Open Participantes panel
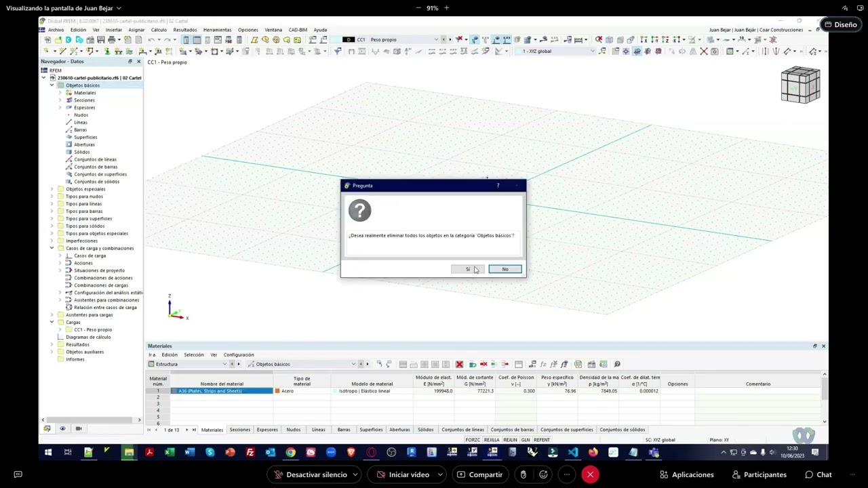 pyautogui.click(x=758, y=474)
